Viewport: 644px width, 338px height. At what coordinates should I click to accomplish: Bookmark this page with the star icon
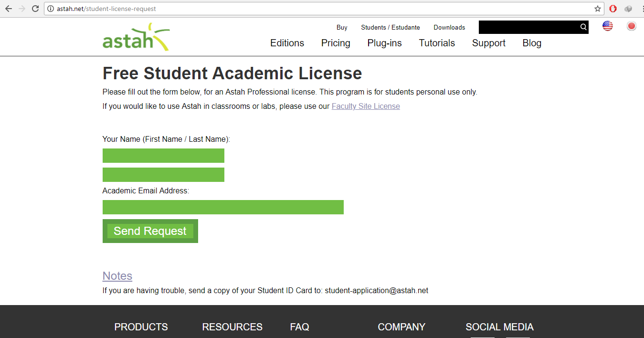598,9
